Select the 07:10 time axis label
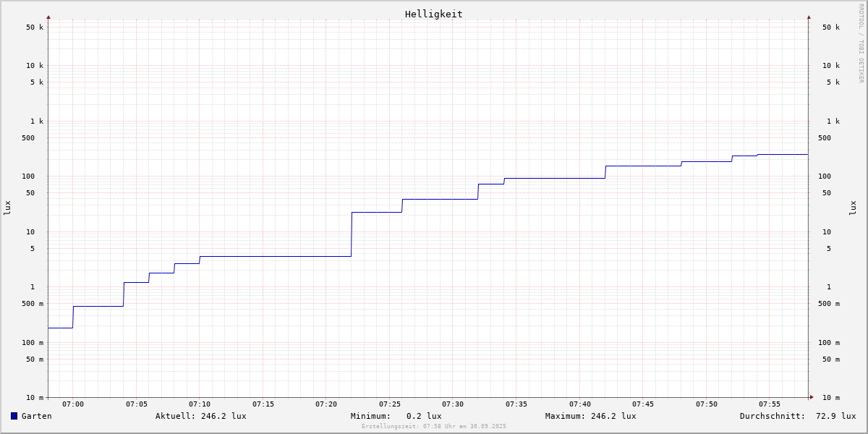Viewport: 868px width, 434px height. 200,404
